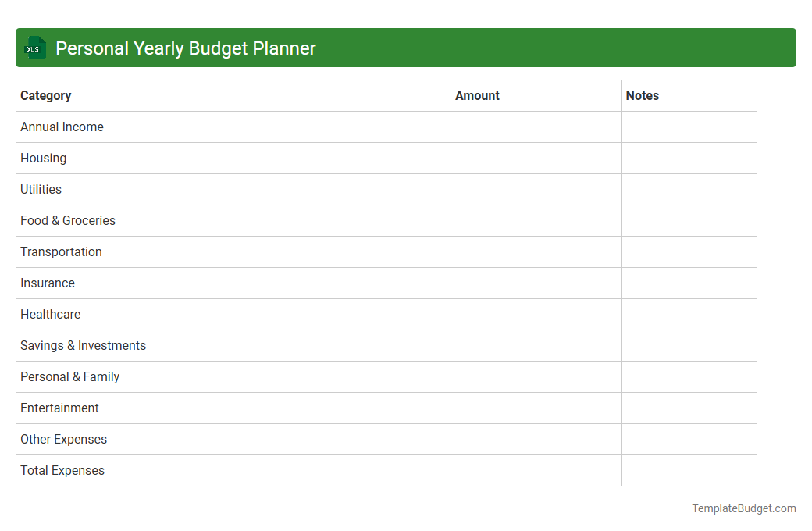Screen dimensions: 812x531
Task: Select the Personal & Family row
Action: click(69, 376)
